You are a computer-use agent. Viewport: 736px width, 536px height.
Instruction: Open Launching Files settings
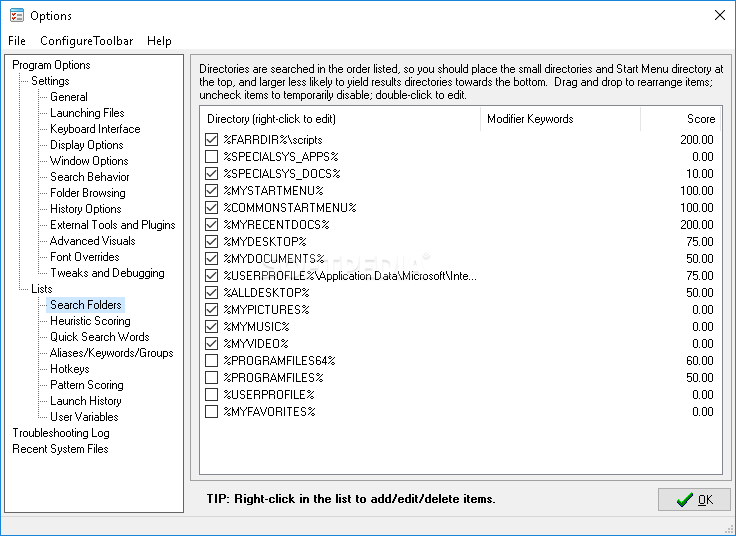87,113
